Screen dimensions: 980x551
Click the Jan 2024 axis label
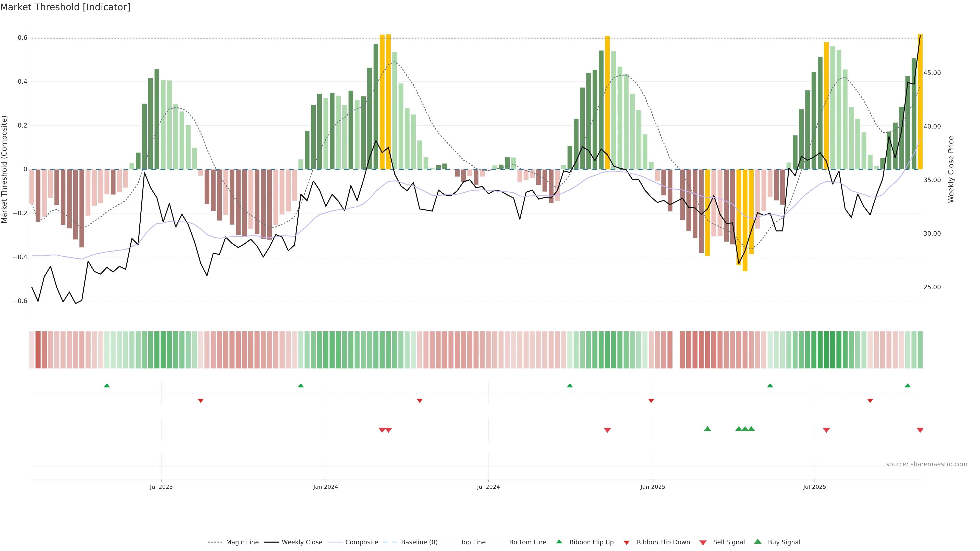pos(326,487)
